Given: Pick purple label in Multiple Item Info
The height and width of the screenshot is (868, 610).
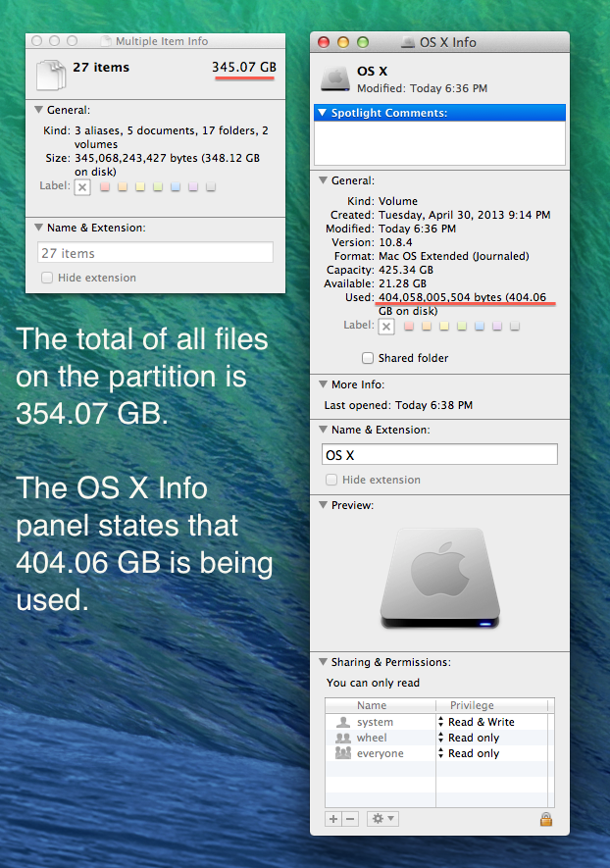Looking at the screenshot, I should click(x=193, y=186).
